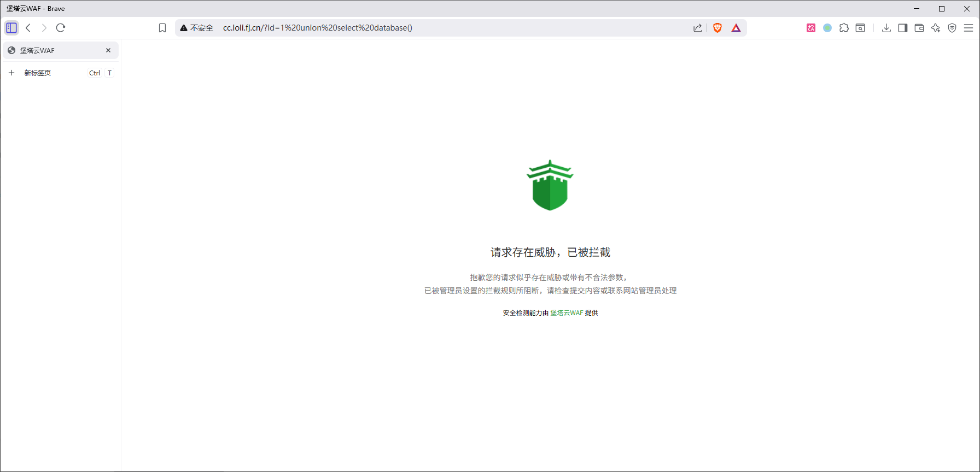
Task: Follow the green 堡塔云WAF link
Action: pyautogui.click(x=567, y=313)
